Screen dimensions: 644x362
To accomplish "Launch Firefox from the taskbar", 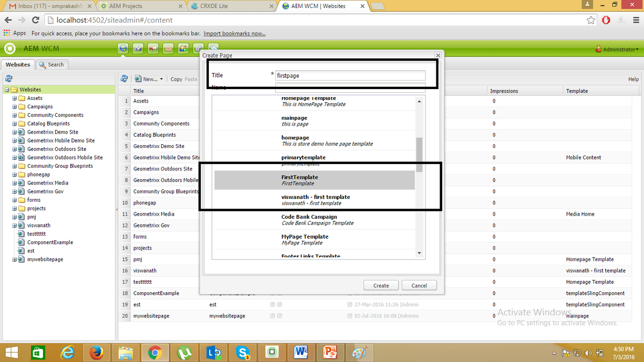I will (x=97, y=352).
